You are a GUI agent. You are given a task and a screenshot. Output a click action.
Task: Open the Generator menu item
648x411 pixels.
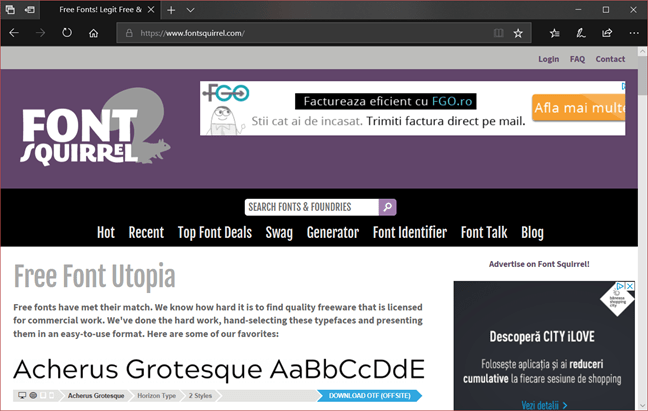pyautogui.click(x=332, y=233)
